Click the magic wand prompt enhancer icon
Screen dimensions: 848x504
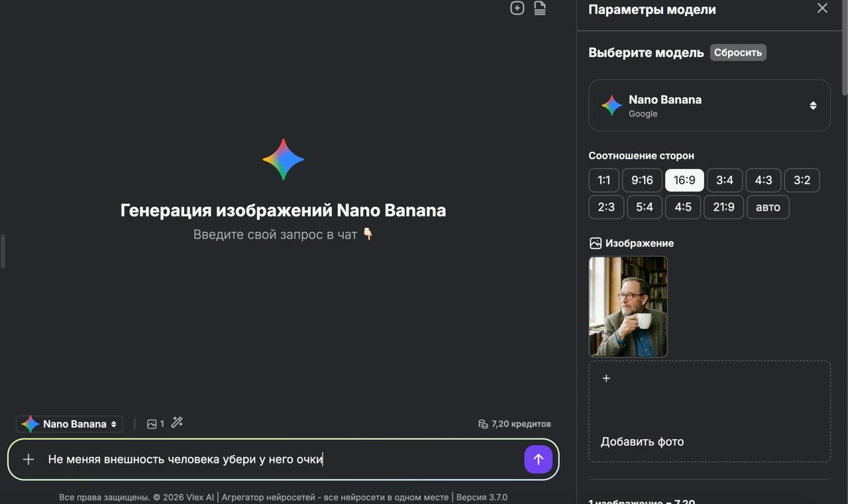point(177,423)
